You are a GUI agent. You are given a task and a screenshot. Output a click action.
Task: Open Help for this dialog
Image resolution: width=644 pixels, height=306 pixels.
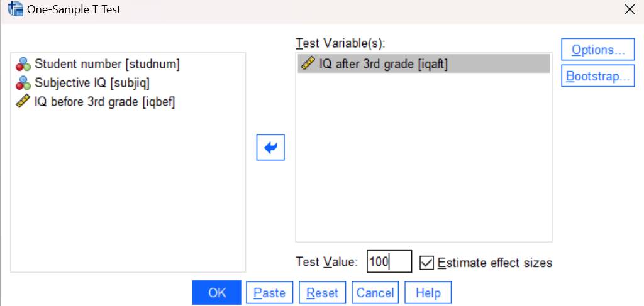pyautogui.click(x=428, y=292)
